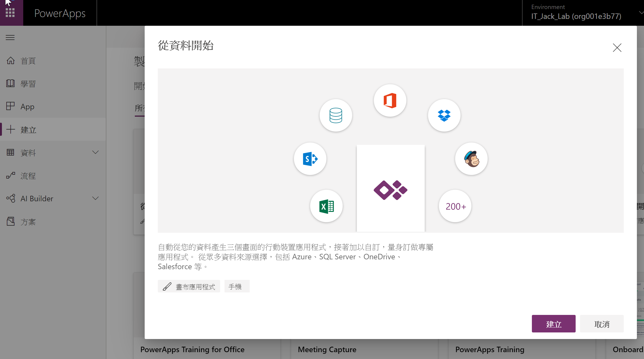The height and width of the screenshot is (359, 644).
Task: Select 建立 create in sidebar
Action: point(53,130)
